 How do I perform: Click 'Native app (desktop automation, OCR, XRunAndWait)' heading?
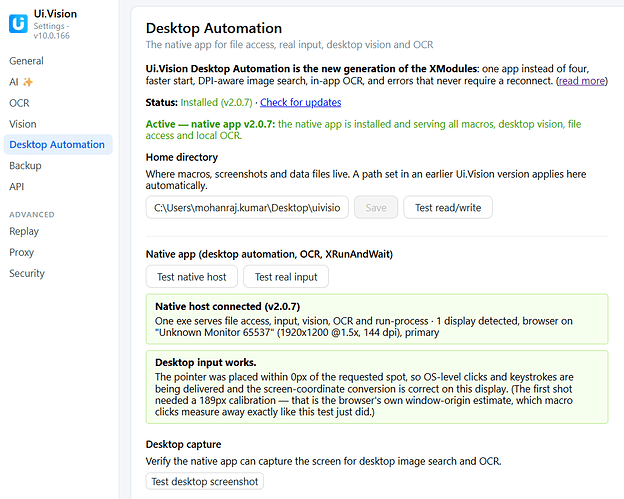tap(269, 254)
